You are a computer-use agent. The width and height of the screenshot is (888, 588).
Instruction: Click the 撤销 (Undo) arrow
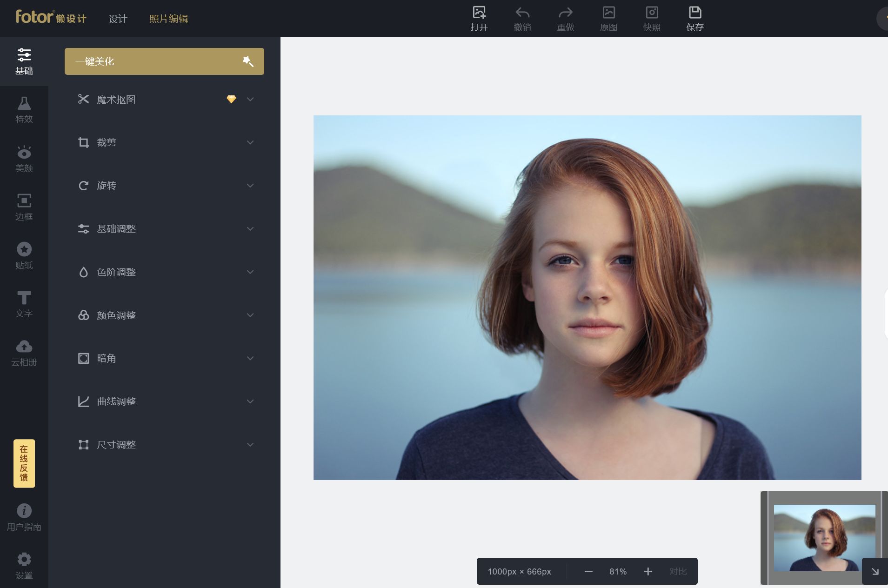[x=522, y=19]
